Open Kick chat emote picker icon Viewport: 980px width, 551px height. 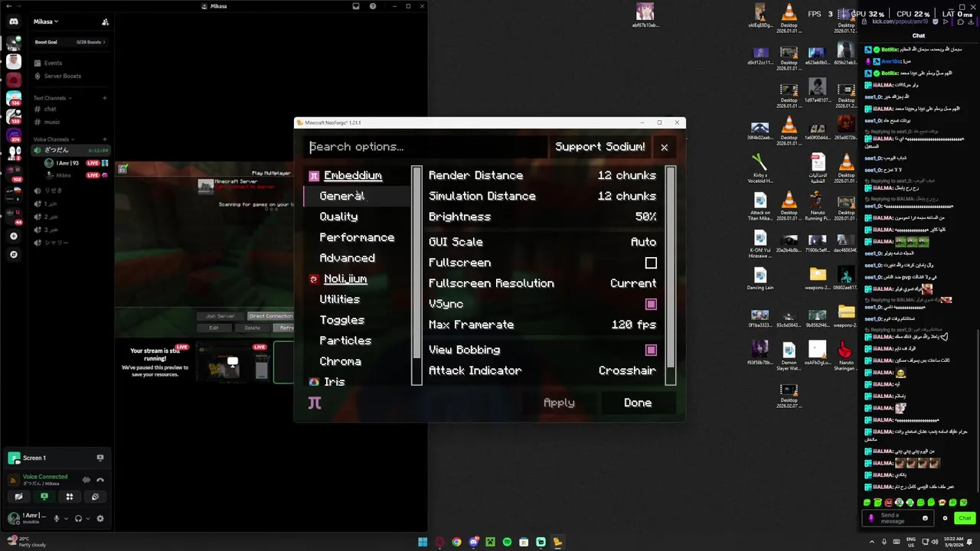point(925,518)
